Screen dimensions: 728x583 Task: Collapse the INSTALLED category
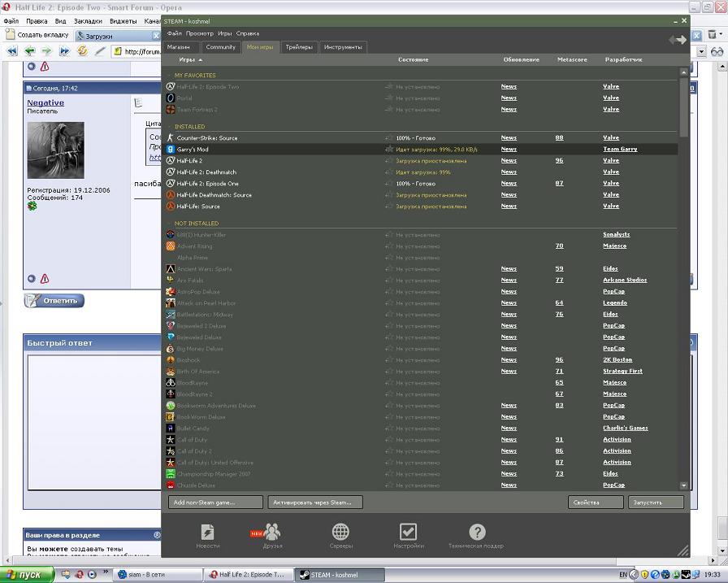pyautogui.click(x=170, y=126)
